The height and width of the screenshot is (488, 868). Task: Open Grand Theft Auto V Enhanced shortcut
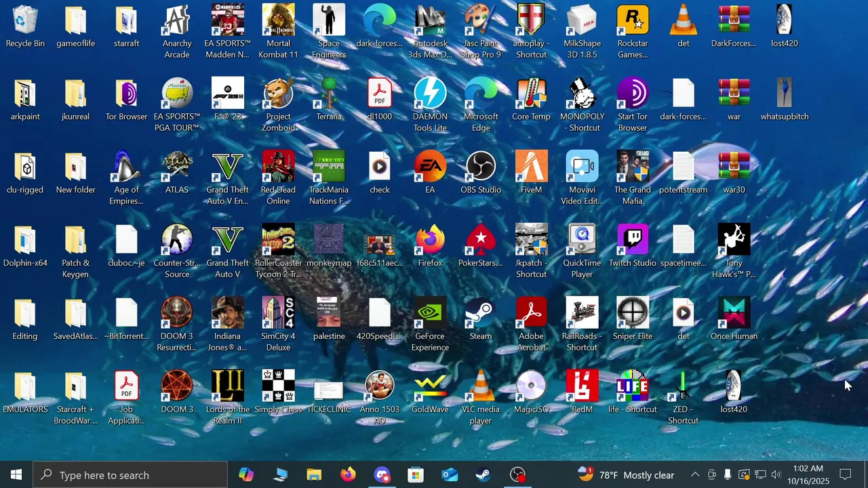click(x=228, y=178)
